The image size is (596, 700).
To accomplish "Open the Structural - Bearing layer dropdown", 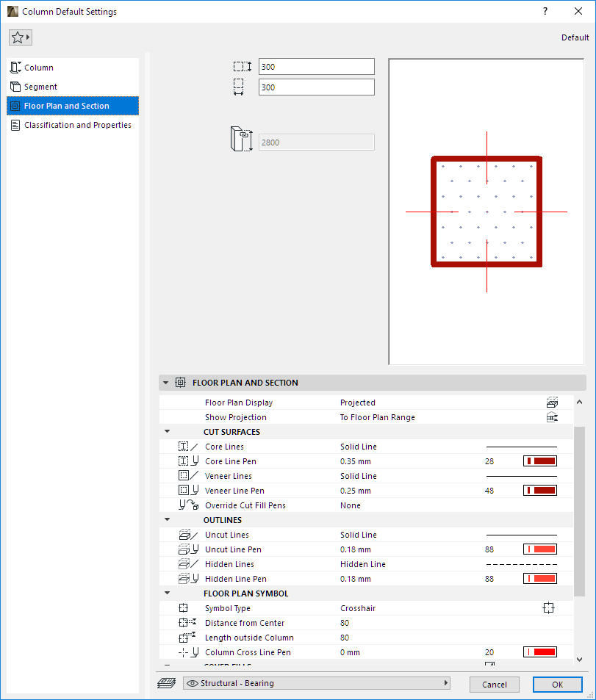I will pyautogui.click(x=317, y=683).
